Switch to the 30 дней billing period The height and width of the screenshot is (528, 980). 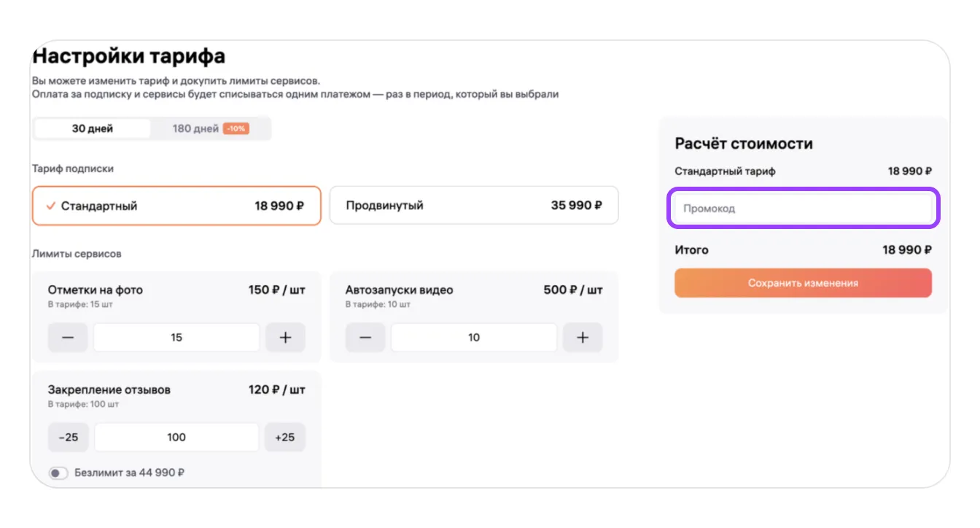(x=93, y=129)
